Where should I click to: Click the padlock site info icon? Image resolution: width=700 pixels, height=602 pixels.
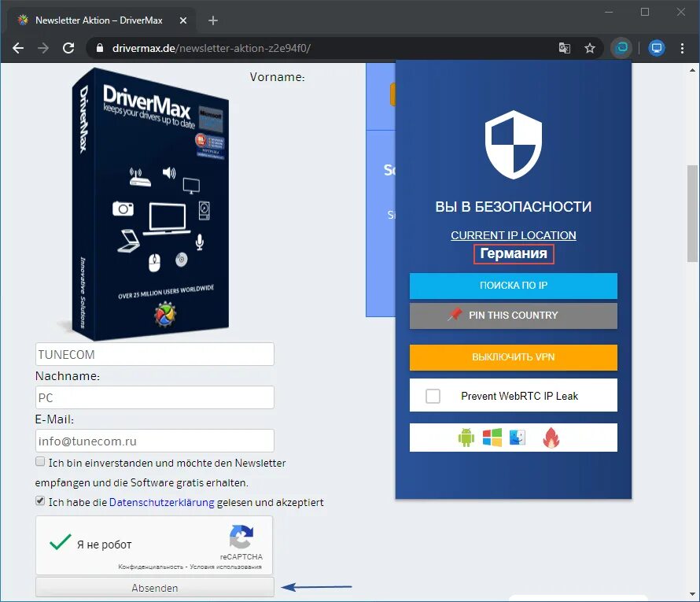pyautogui.click(x=100, y=48)
